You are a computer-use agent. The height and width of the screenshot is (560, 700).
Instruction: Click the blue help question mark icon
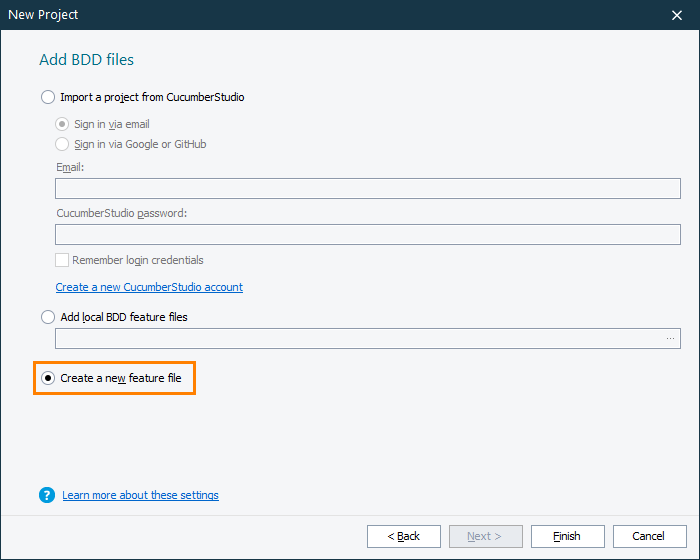click(x=47, y=495)
